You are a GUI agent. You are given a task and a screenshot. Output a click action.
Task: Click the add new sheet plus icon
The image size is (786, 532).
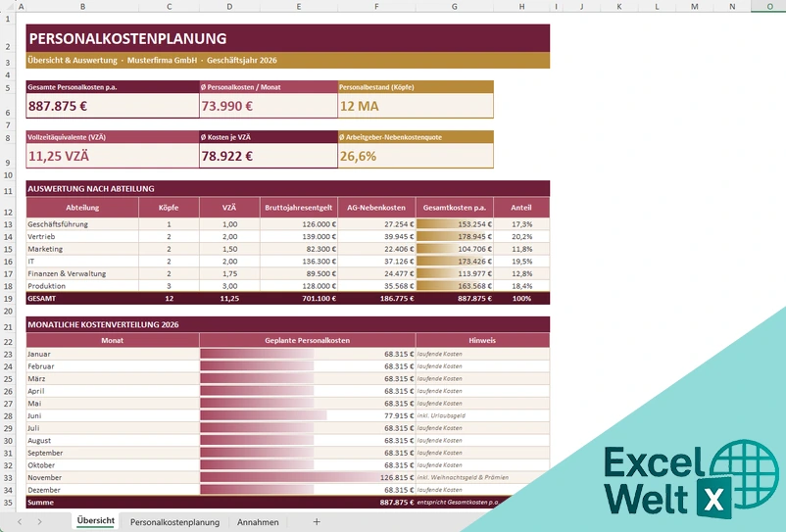pyautogui.click(x=317, y=521)
